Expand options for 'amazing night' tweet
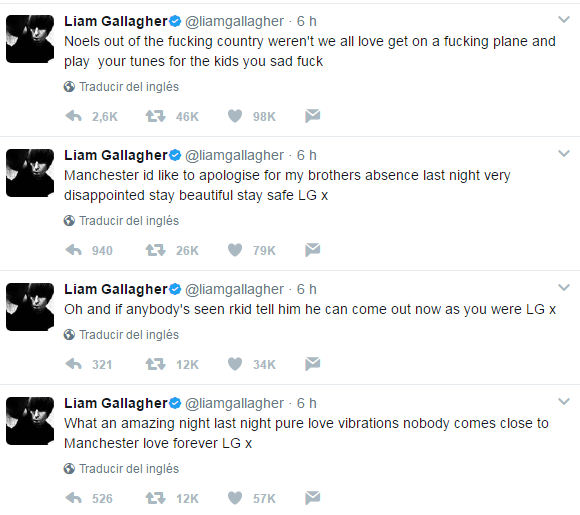Screen dimensions: 580x515 564,401
